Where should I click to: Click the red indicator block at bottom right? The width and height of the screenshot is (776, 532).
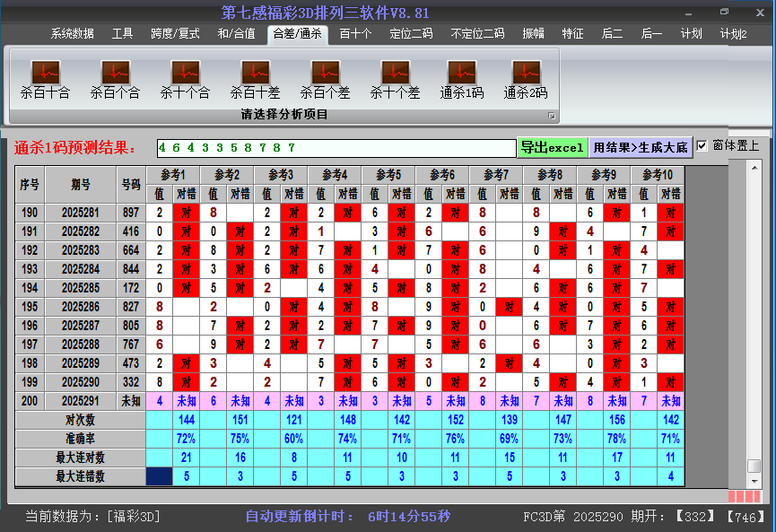(x=744, y=496)
